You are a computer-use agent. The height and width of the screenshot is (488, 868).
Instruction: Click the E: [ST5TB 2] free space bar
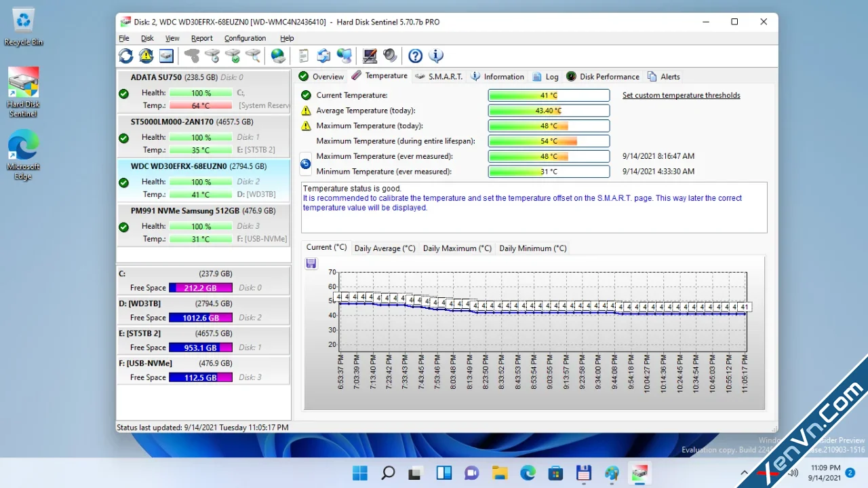click(x=201, y=348)
